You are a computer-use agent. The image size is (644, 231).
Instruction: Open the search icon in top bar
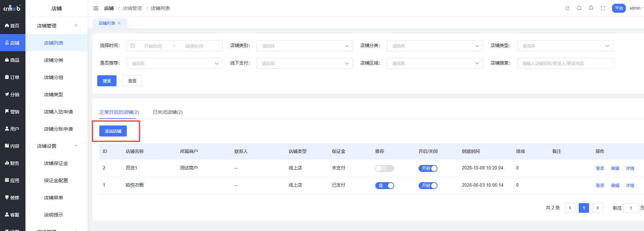(579, 8)
